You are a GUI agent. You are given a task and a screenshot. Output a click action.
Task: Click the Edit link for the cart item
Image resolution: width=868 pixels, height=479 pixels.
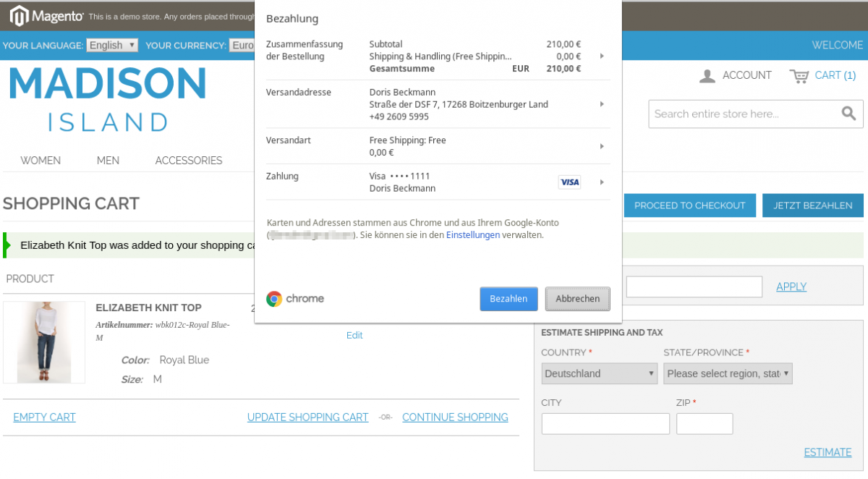(x=354, y=335)
